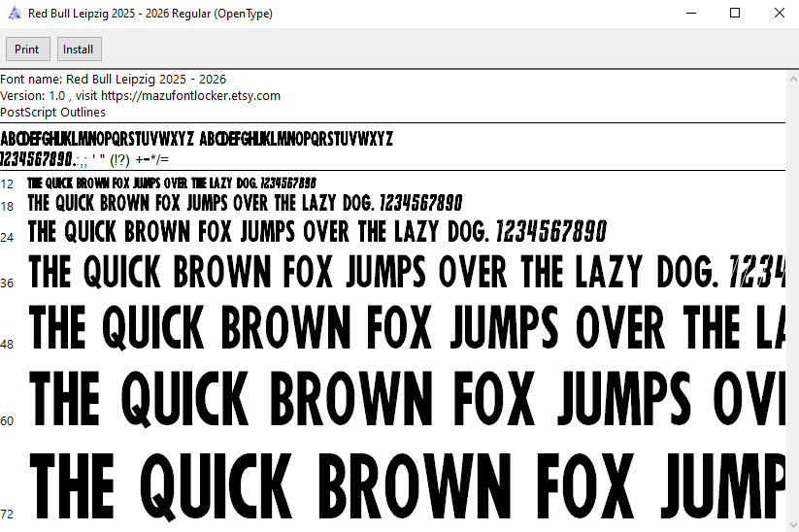The width and height of the screenshot is (799, 532).
Task: Click the uppercase alphabet sample line
Action: pos(196,139)
